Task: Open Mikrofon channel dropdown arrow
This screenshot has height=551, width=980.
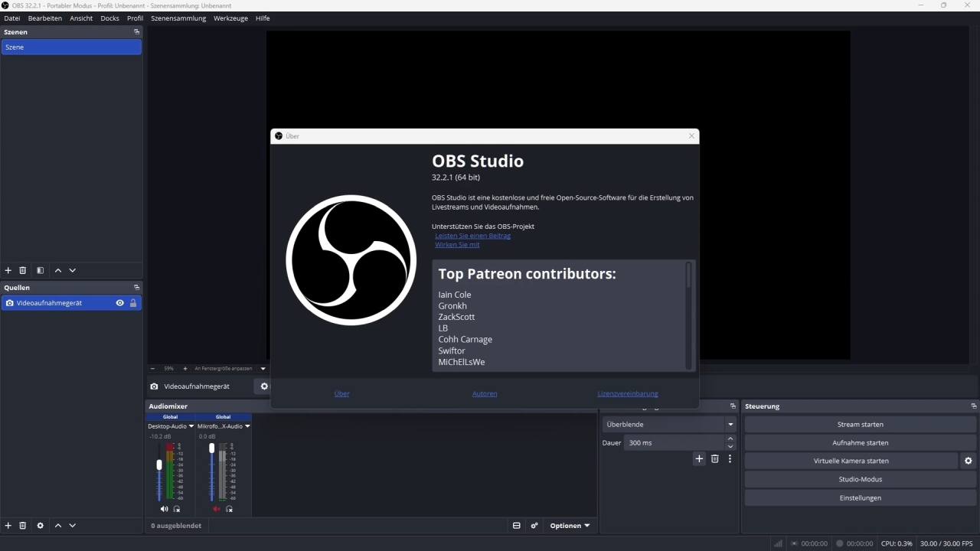Action: tap(247, 426)
